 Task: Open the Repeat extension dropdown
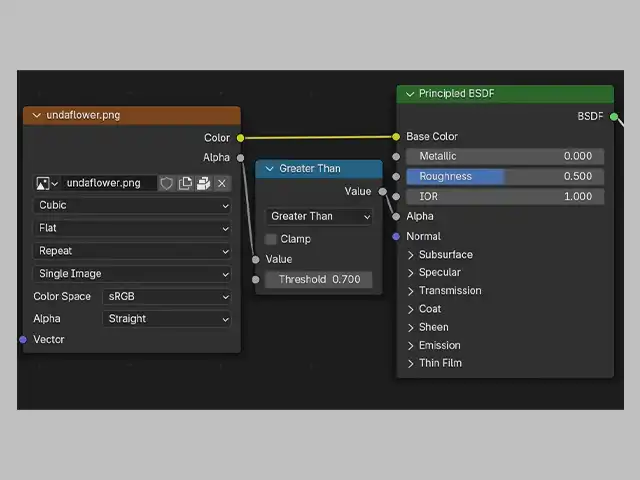coord(132,251)
